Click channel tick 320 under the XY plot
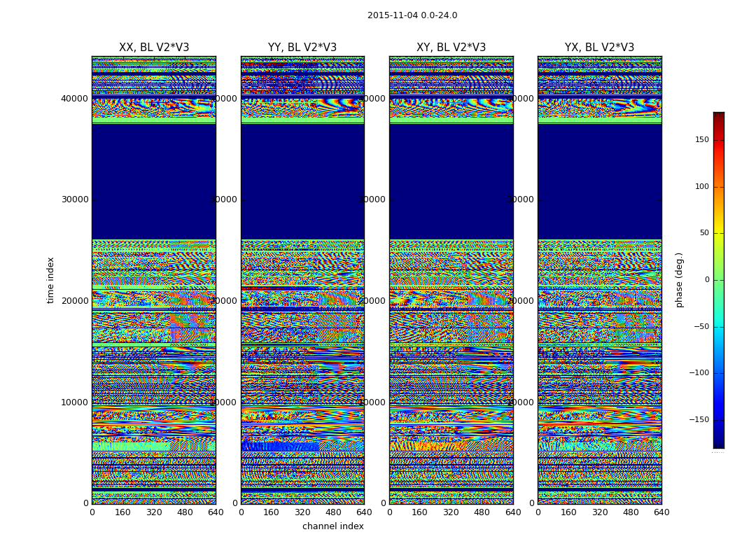 click(451, 512)
